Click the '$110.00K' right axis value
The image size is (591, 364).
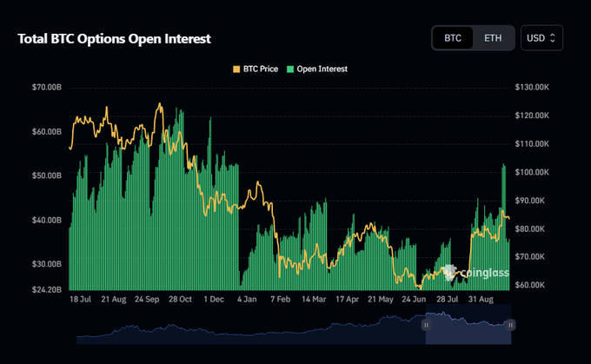(532, 144)
